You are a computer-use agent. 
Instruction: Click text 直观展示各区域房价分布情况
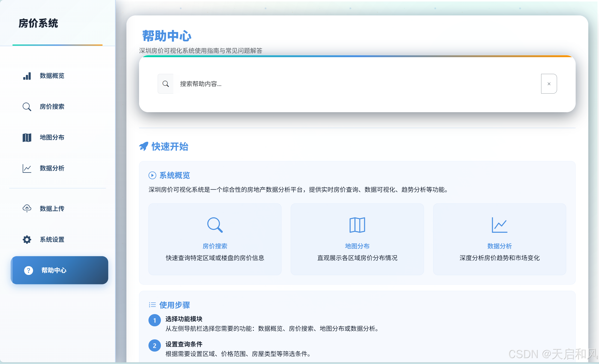tap(357, 258)
